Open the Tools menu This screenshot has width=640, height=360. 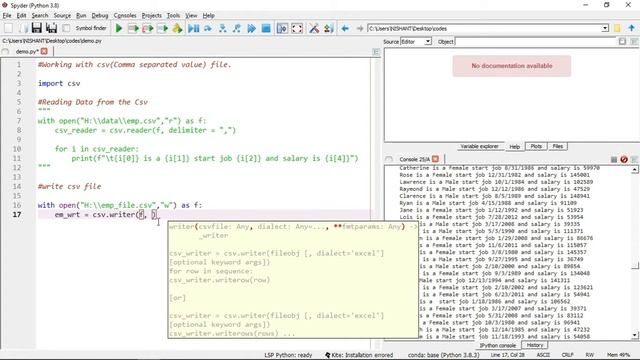coord(173,16)
